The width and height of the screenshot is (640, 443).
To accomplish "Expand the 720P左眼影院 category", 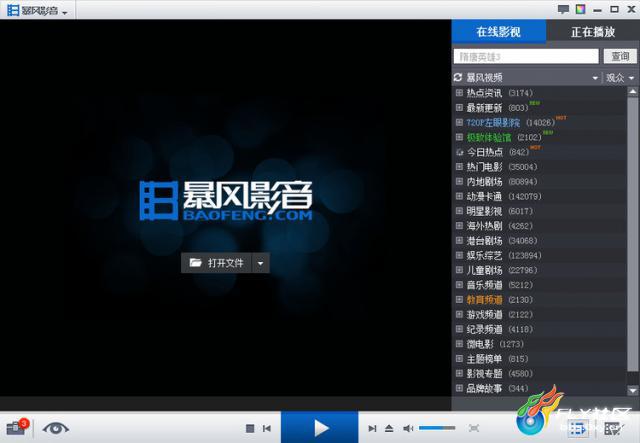I will 459,122.
